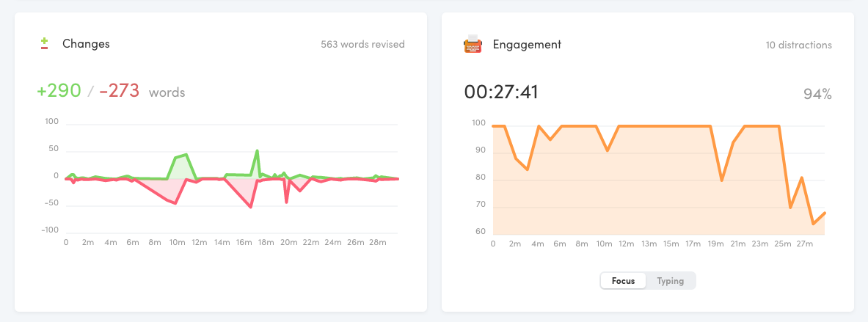The height and width of the screenshot is (322, 868).
Task: Click the green +290 added words count
Action: coord(59,92)
